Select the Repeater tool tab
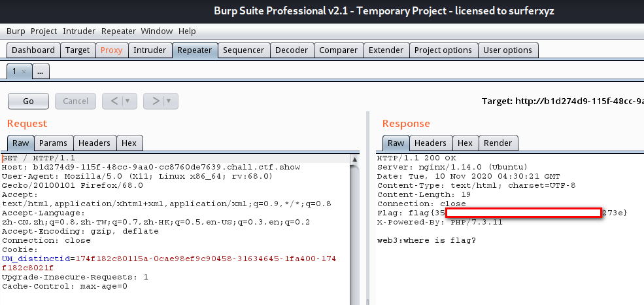The image size is (644, 305). [x=195, y=50]
